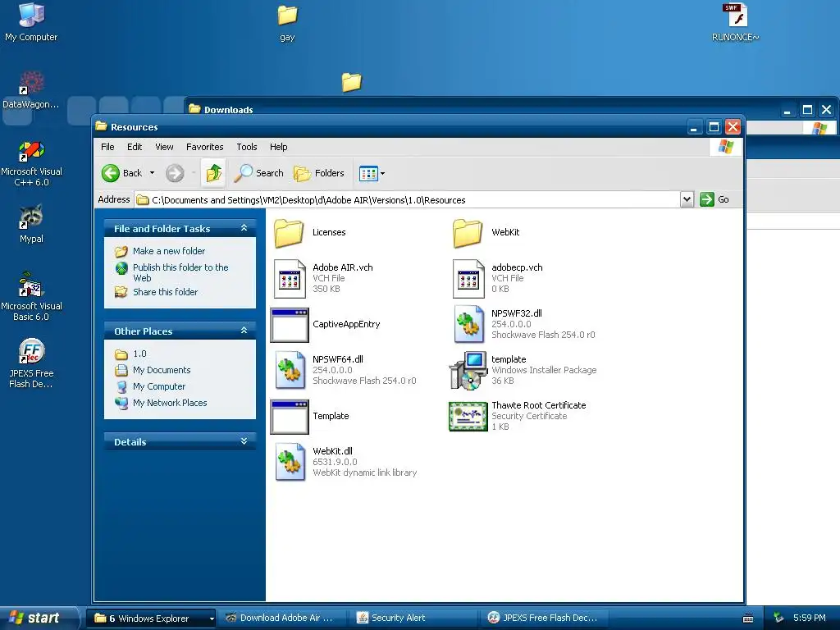Screen dimensions: 840x630
Task: Open the Help menu
Action: click(x=278, y=147)
